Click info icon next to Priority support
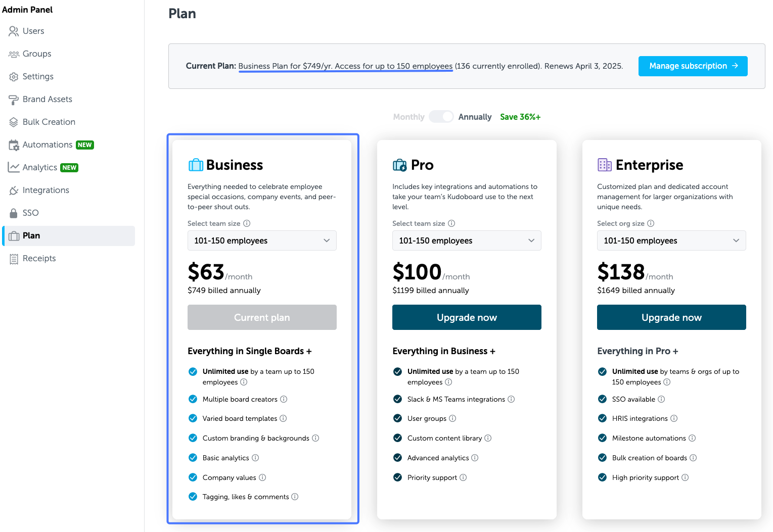Image resolution: width=773 pixels, height=532 pixels. pyautogui.click(x=463, y=477)
